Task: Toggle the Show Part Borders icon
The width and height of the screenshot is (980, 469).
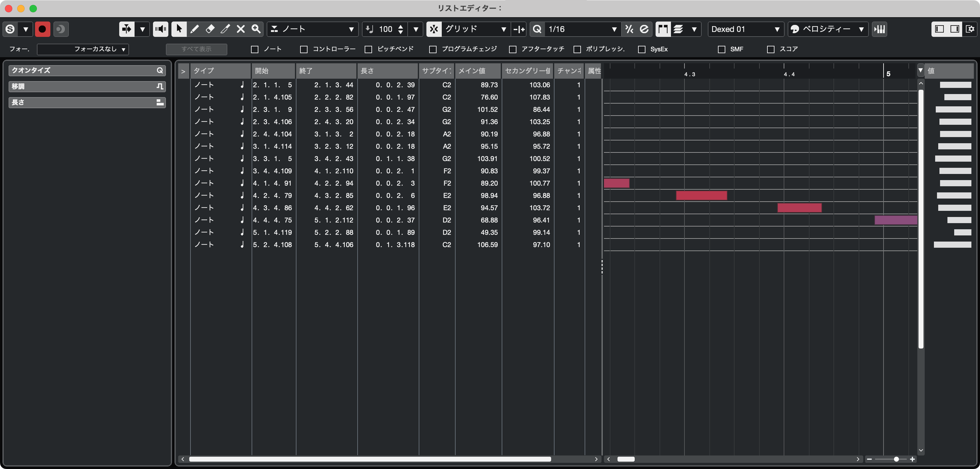Action: (x=663, y=29)
